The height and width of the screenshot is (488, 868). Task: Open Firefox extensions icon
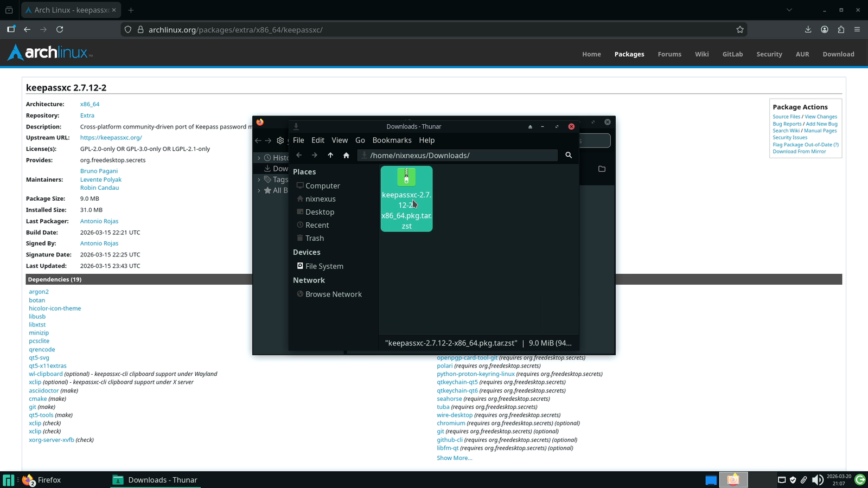[841, 29]
